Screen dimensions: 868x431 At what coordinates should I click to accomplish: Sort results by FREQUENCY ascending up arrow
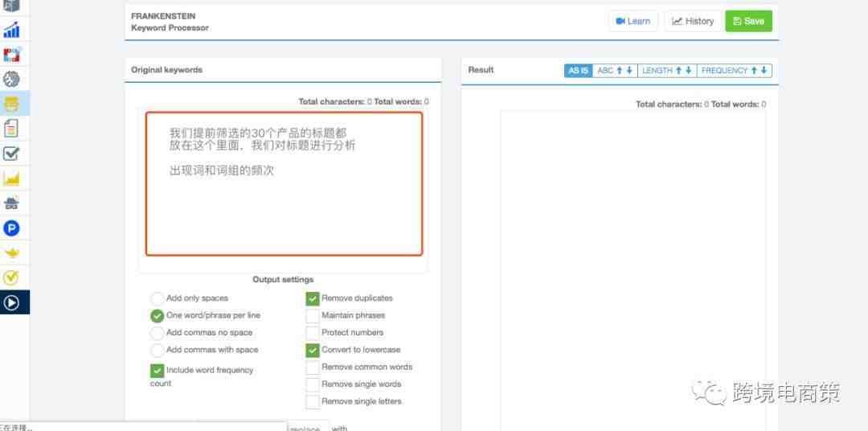coord(754,70)
